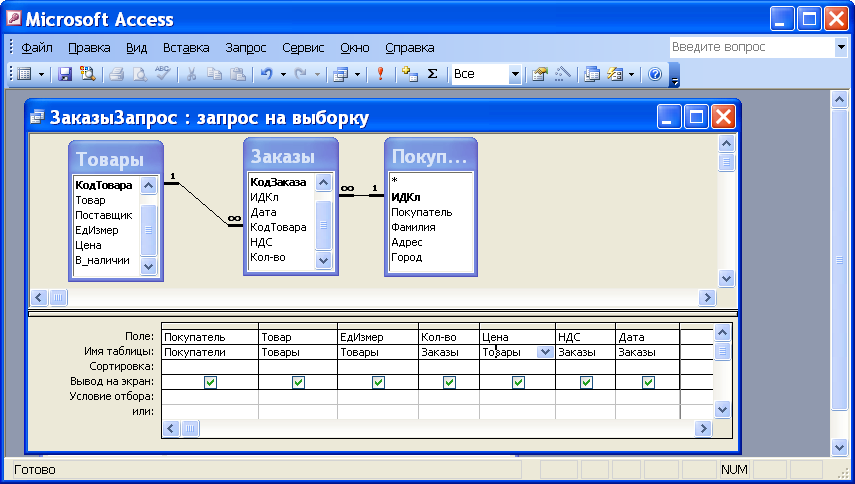This screenshot has width=855, height=484.
Task: Click the Microsoft Access key application icon
Action: click(x=14, y=19)
